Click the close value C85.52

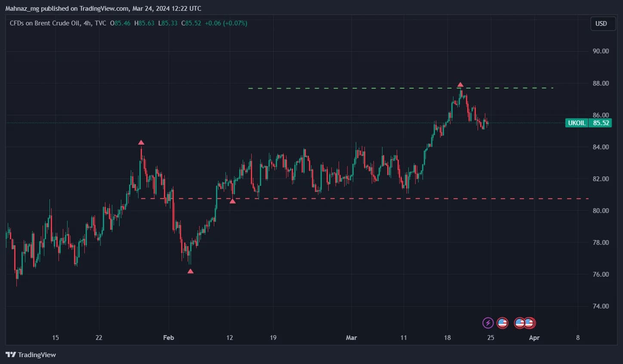pyautogui.click(x=191, y=23)
